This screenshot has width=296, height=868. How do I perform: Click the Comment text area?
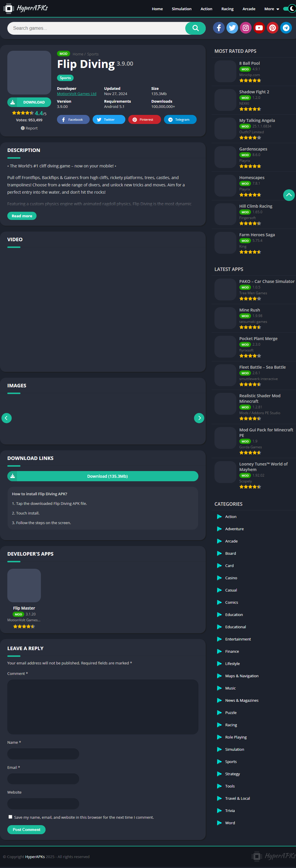coord(103,707)
